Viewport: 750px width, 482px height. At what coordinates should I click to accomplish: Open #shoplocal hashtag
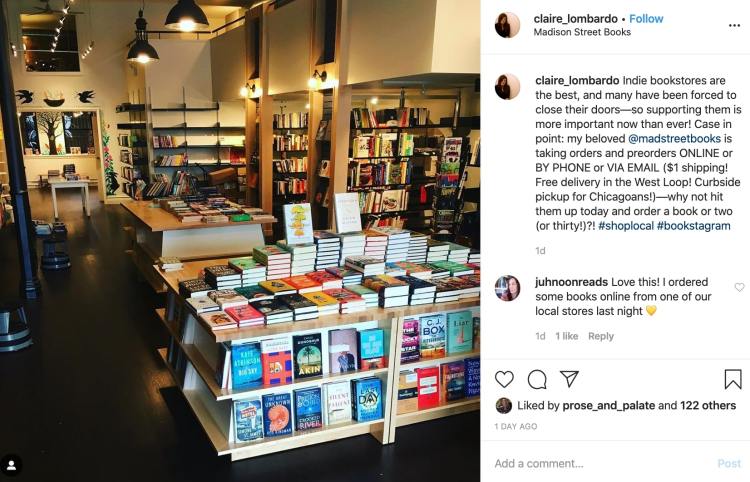pos(626,226)
